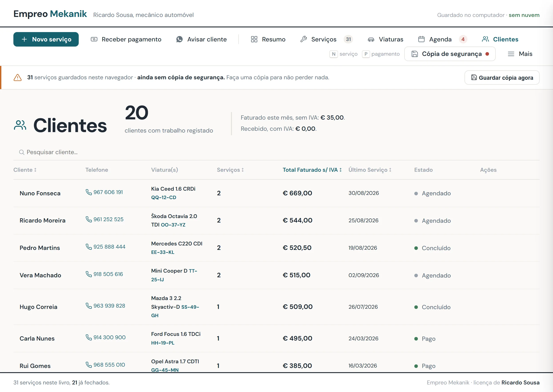Sort the table by the Cliente column

25,170
